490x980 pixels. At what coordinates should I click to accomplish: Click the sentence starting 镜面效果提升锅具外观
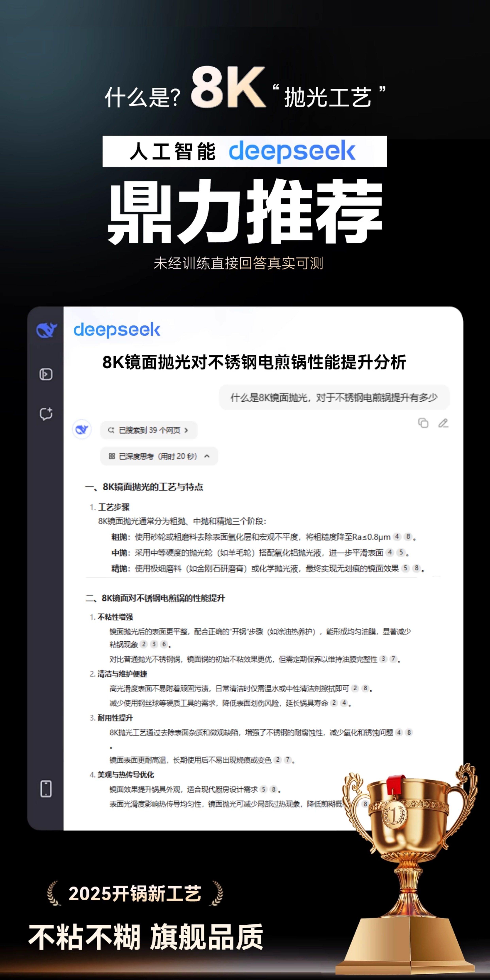pyautogui.click(x=184, y=789)
